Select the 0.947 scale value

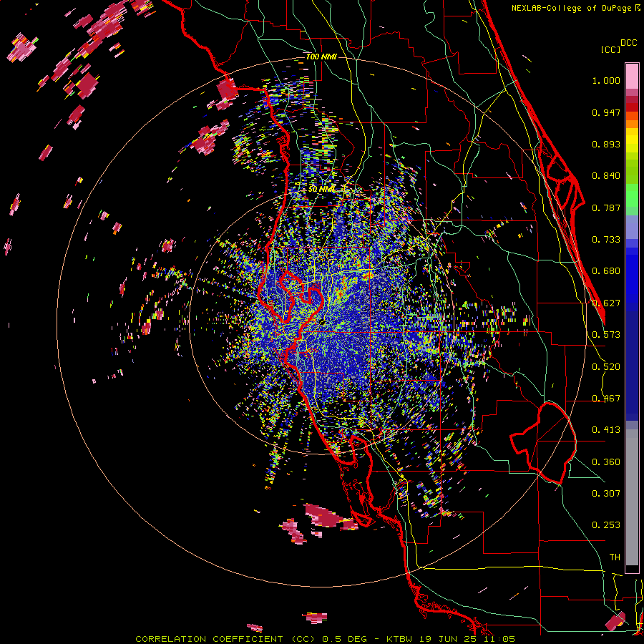(606, 112)
